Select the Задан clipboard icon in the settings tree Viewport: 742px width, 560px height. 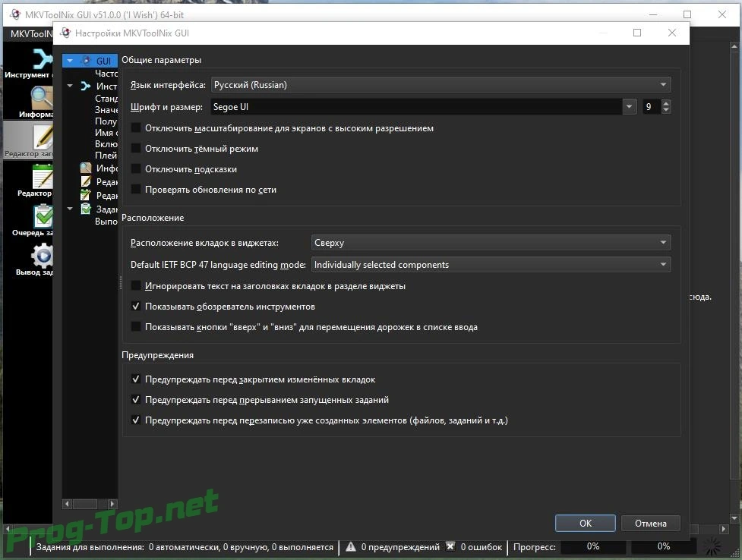[x=86, y=209]
